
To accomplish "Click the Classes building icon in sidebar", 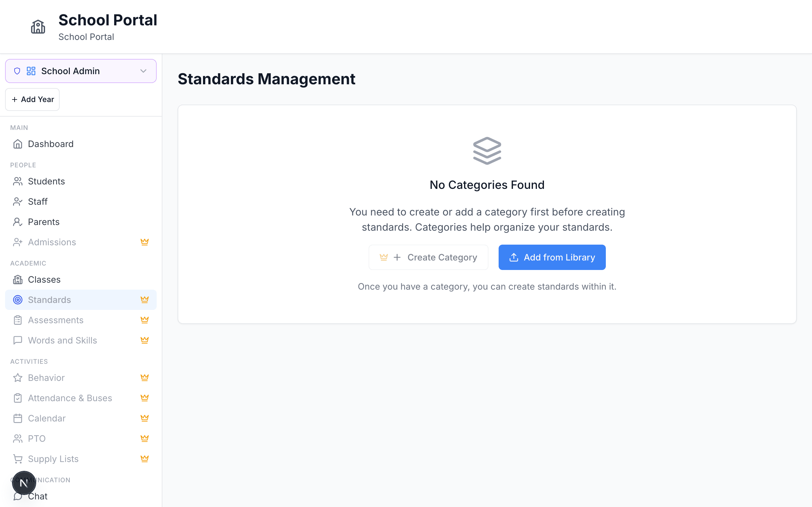I will coord(18,280).
